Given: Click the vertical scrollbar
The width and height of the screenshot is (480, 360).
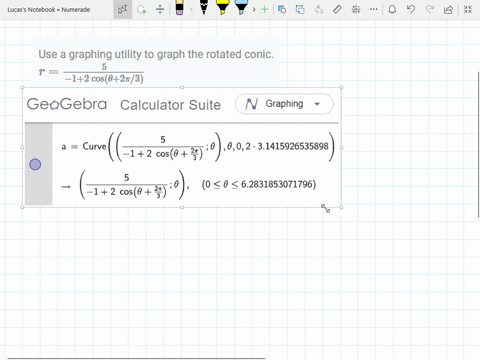Looking at the screenshot, I should tap(479, 145).
